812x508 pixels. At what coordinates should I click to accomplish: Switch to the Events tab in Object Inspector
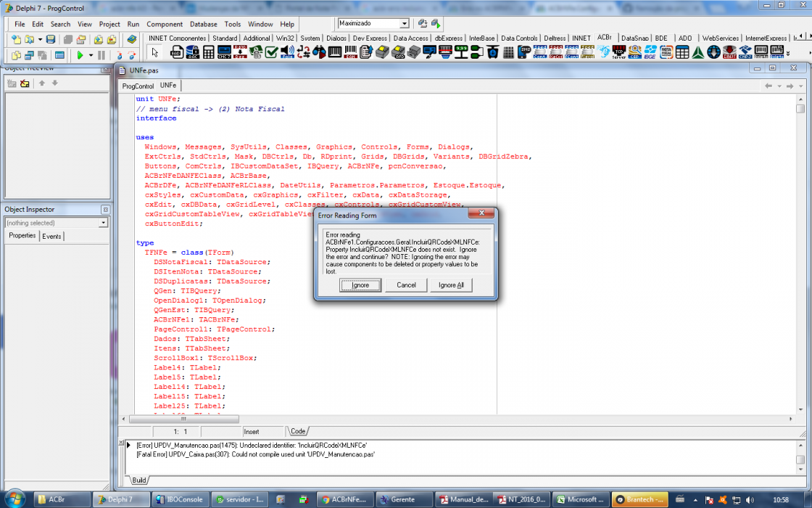coord(51,237)
